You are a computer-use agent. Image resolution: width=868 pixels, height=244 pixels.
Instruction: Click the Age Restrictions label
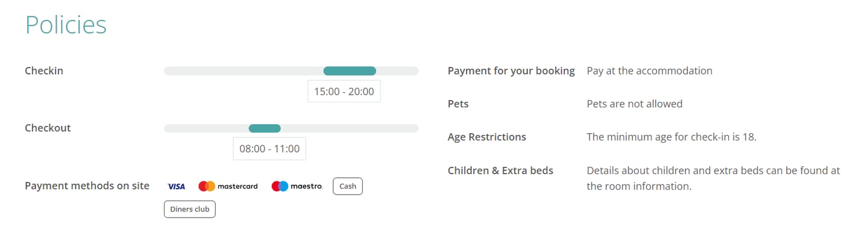pyautogui.click(x=487, y=137)
